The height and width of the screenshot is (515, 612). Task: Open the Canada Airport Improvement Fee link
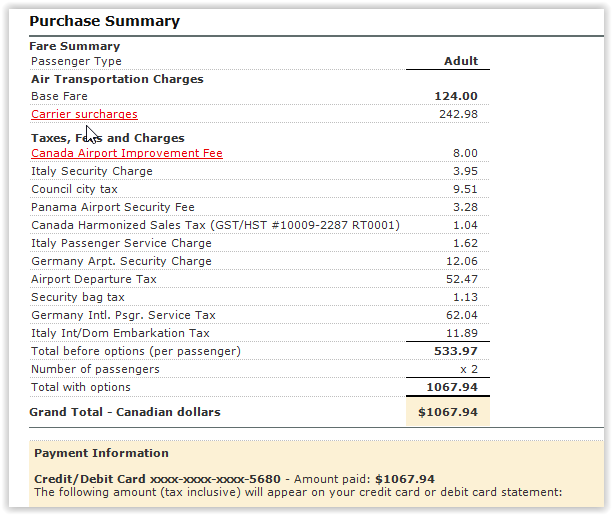point(127,153)
